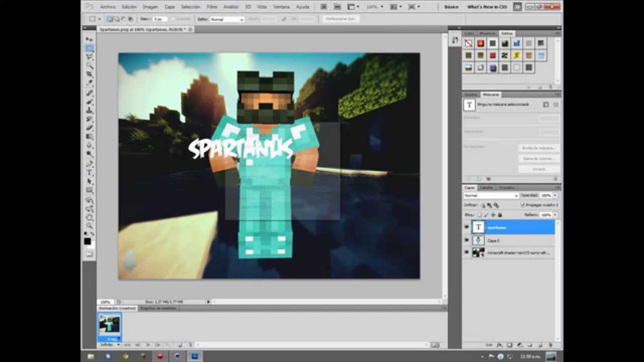
Task: Select the Quick Selection tool
Action: point(90,65)
